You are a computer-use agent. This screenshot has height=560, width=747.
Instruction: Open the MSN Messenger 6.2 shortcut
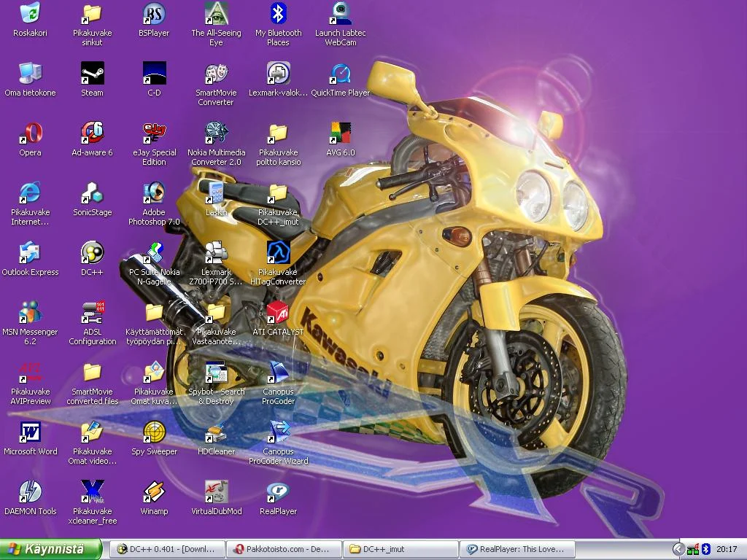(30, 313)
